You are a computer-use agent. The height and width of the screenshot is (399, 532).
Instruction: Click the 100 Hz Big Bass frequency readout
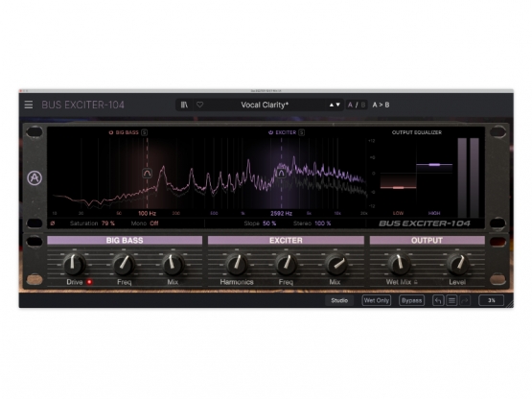click(x=147, y=213)
